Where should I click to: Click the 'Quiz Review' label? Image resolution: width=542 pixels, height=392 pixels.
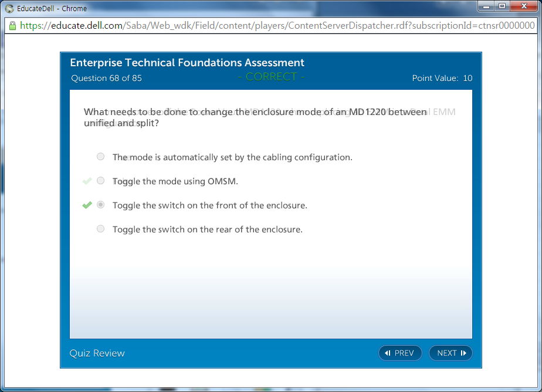(97, 353)
